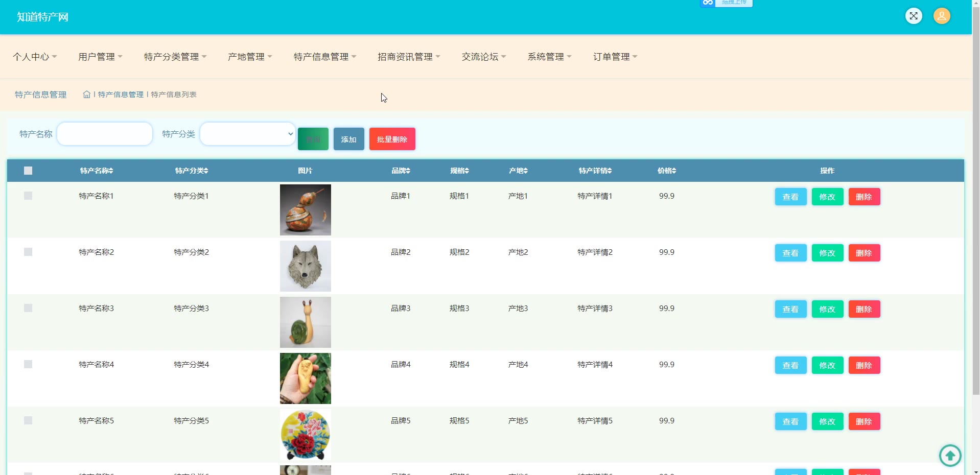Focus the 特产名称 search input field

tap(105, 134)
